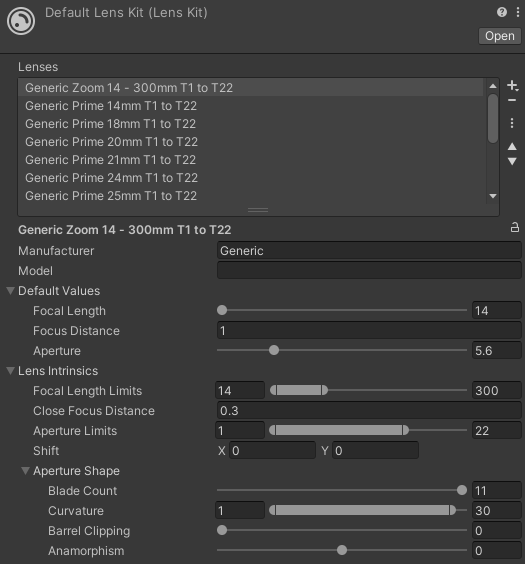
Task: Click the Lens Kit asset icon
Action: (x=21, y=21)
